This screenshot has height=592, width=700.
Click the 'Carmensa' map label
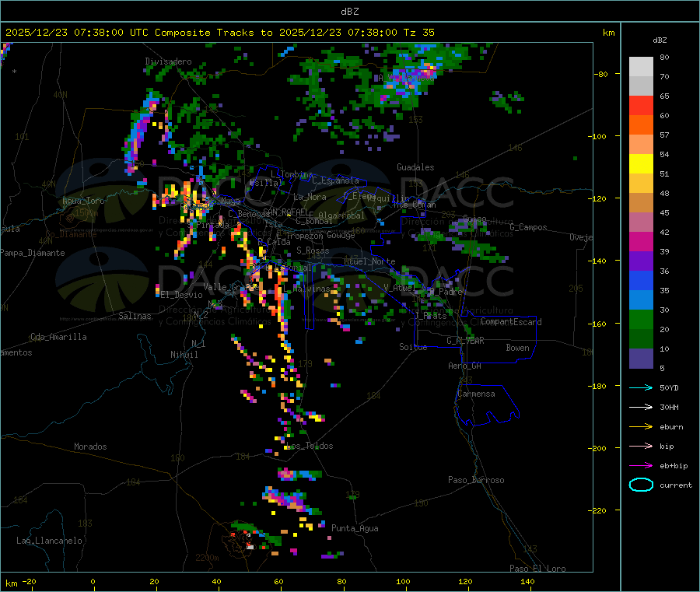[476, 394]
